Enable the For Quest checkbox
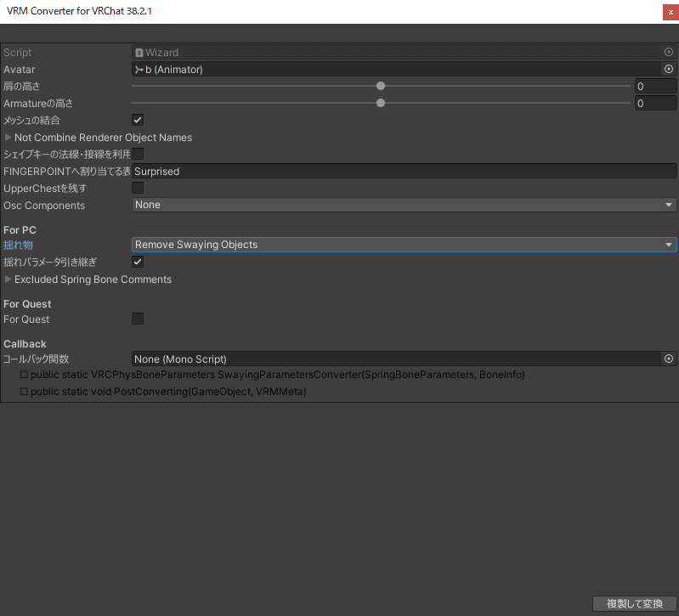This screenshot has width=679, height=616. pyautogui.click(x=138, y=319)
